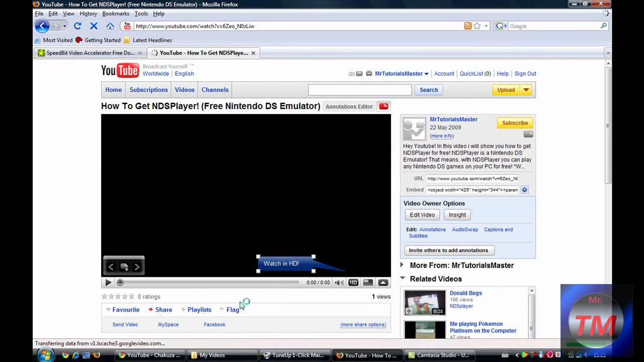The height and width of the screenshot is (362, 644).
Task: Open the Channels tab on YouTube
Action: (x=215, y=90)
